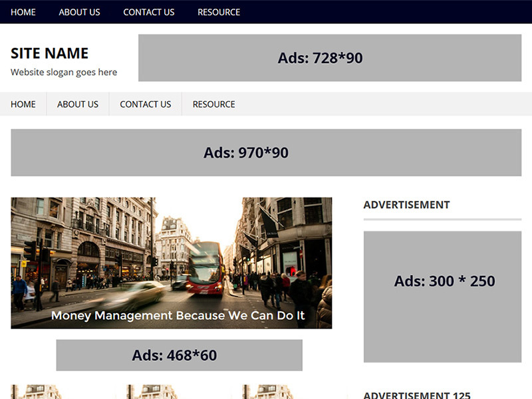This screenshot has width=532, height=399.
Task: Select ABOUT US in the gray navigation bar
Action: 78,104
